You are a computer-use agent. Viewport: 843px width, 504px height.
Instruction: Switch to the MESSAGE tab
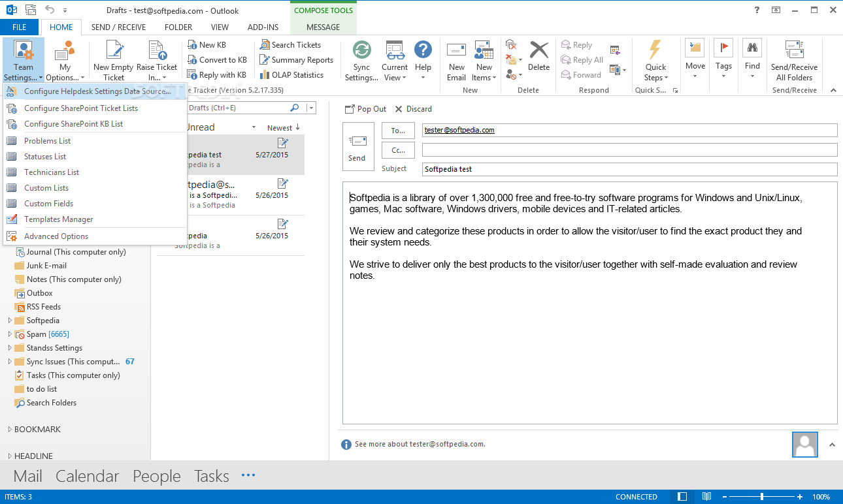[x=323, y=27]
